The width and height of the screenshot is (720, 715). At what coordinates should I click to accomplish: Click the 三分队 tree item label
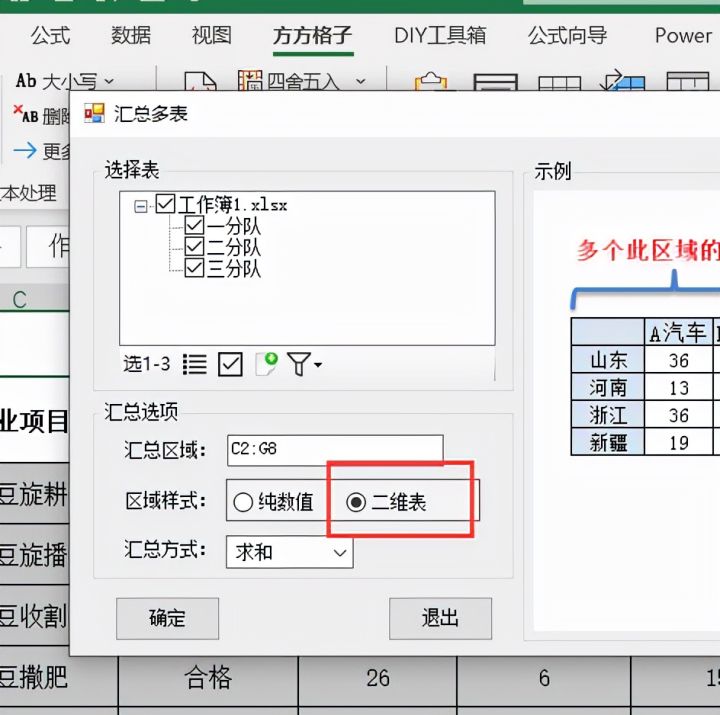(234, 269)
